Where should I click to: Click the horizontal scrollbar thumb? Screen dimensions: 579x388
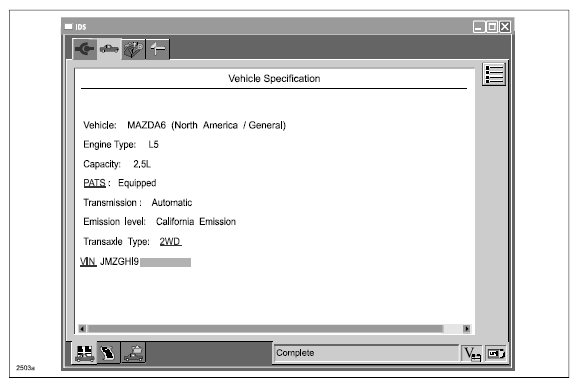click(x=265, y=329)
